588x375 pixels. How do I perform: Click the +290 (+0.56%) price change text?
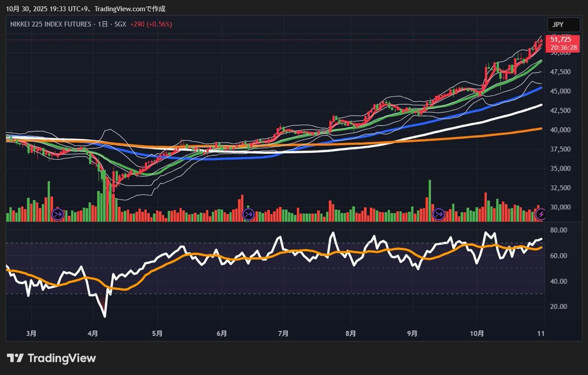click(x=151, y=24)
